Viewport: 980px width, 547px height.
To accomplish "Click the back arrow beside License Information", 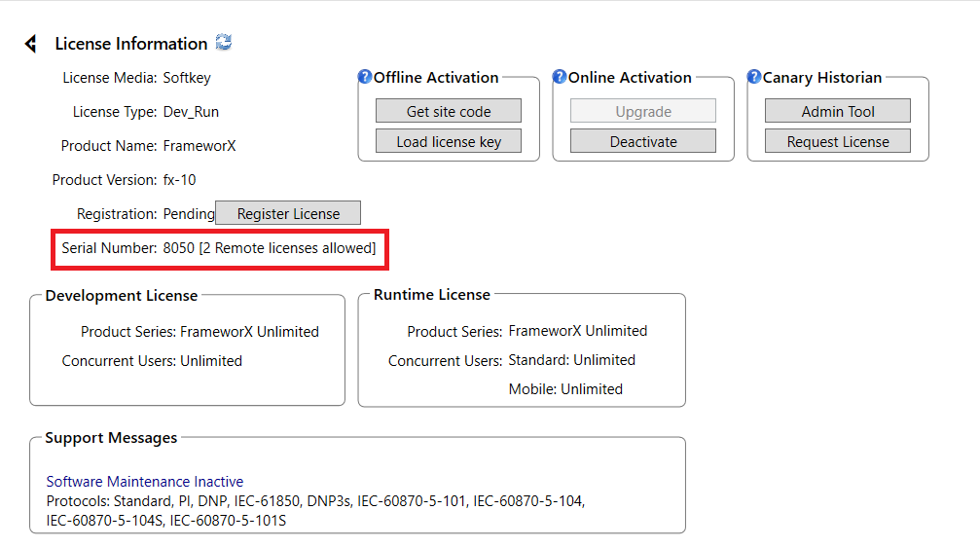I will pyautogui.click(x=30, y=44).
